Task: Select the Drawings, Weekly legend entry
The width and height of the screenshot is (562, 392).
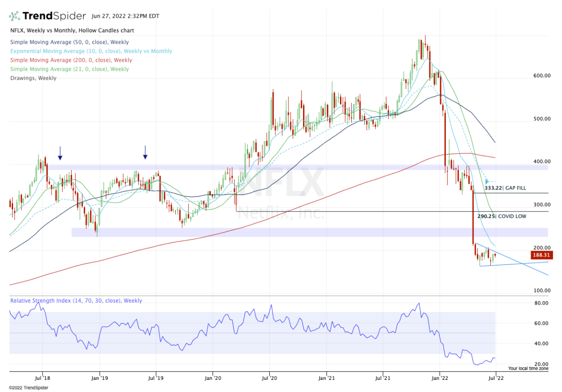Action: tap(33, 78)
